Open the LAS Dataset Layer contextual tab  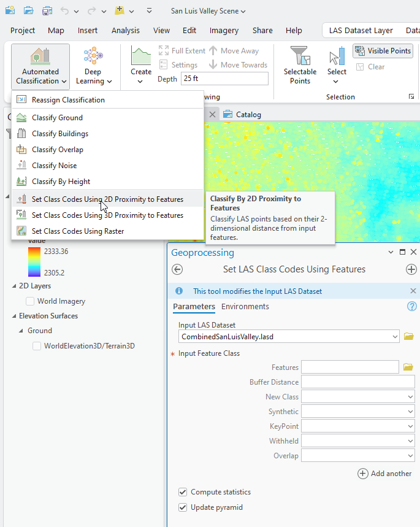[361, 31]
